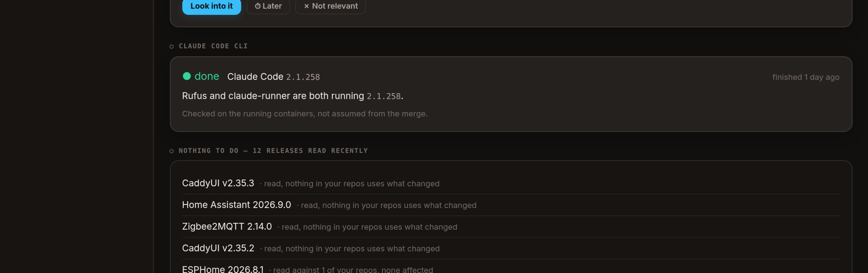Select the CLAUDE CODE CLI section heading

213,46
